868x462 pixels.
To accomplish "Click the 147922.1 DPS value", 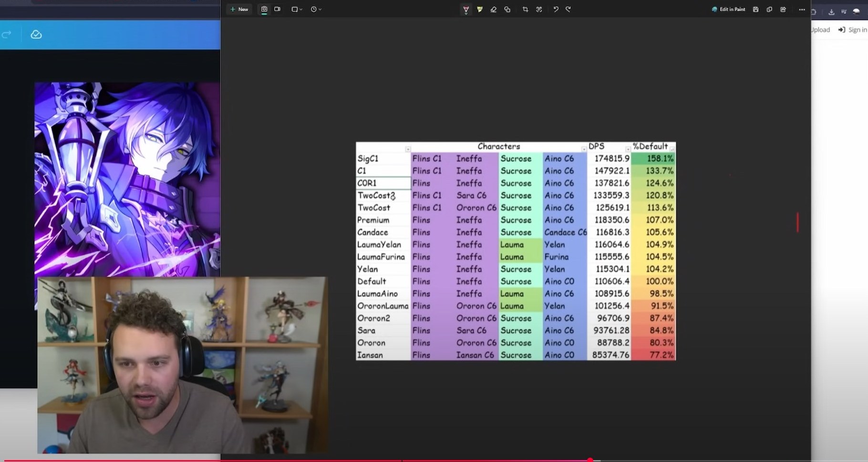I will 612,171.
